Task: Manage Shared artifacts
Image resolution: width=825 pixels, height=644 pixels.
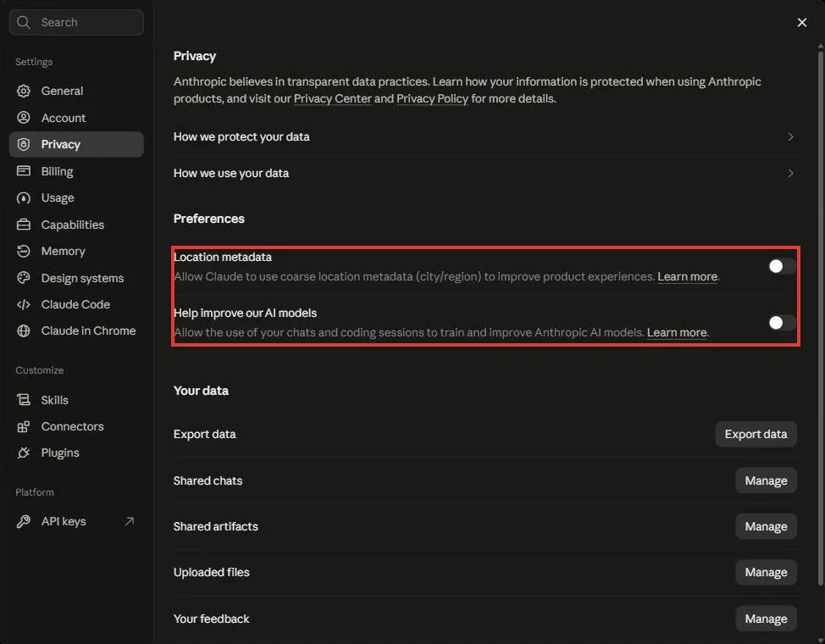Action: 766,526
